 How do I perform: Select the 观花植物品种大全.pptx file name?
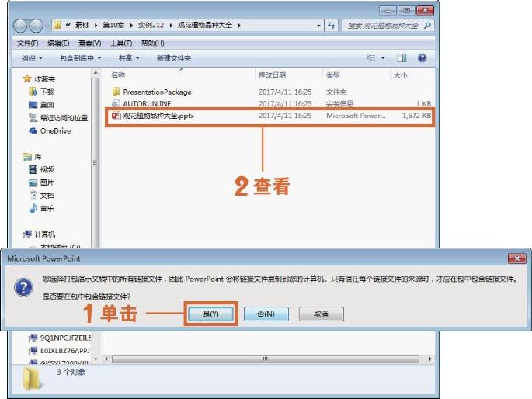click(x=158, y=116)
